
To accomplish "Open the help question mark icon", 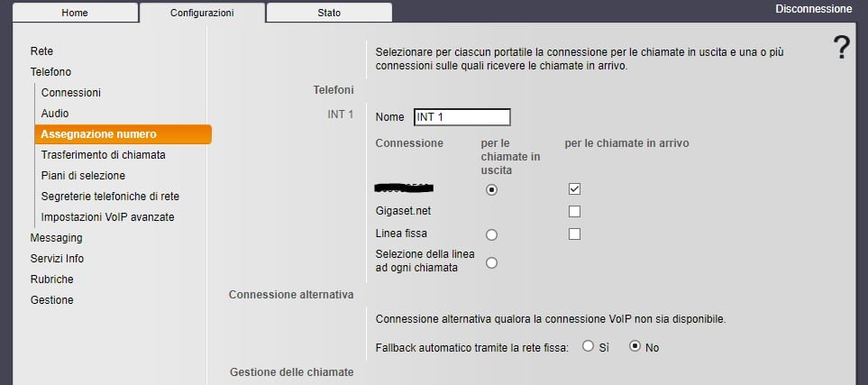I will [x=841, y=47].
